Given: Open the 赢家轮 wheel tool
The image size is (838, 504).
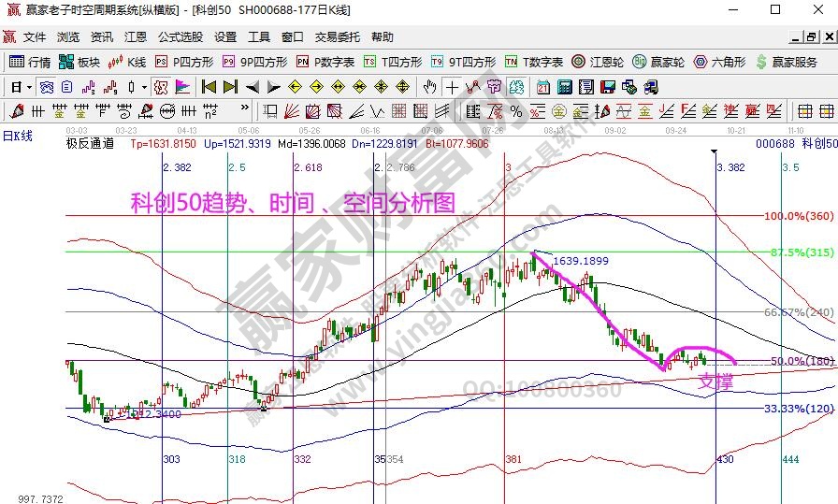Looking at the screenshot, I should point(658,62).
